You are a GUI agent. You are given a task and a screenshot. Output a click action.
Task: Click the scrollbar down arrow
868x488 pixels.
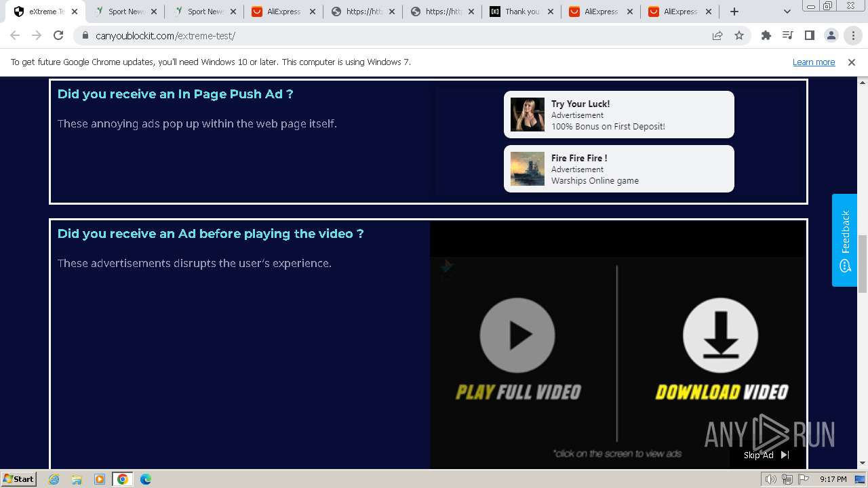click(x=863, y=464)
